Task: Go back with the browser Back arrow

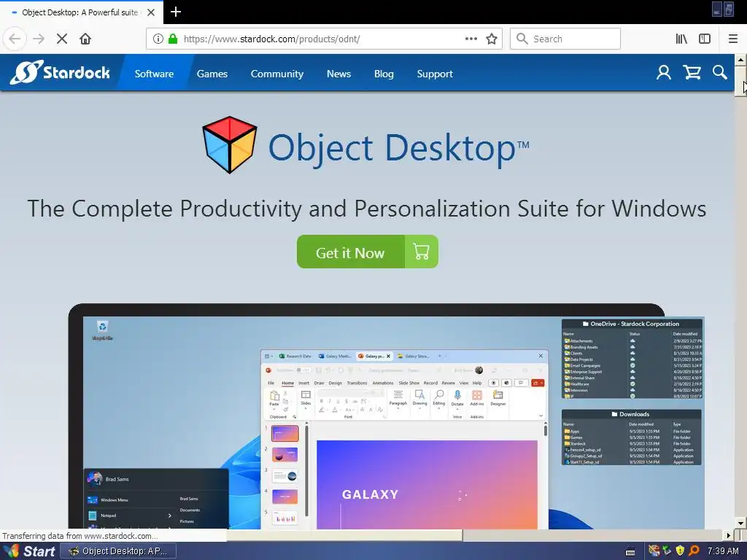Action: point(15,39)
